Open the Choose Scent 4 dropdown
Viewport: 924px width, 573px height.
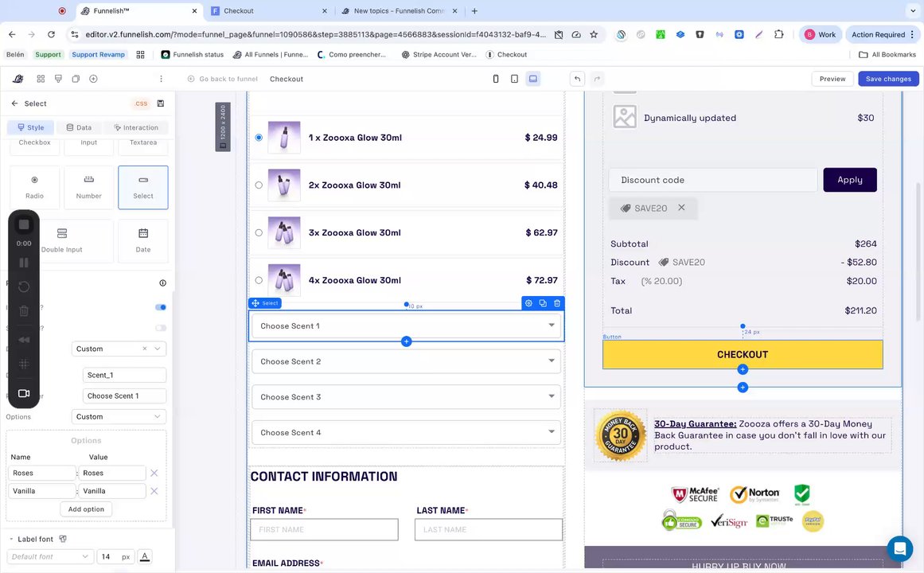407,433
